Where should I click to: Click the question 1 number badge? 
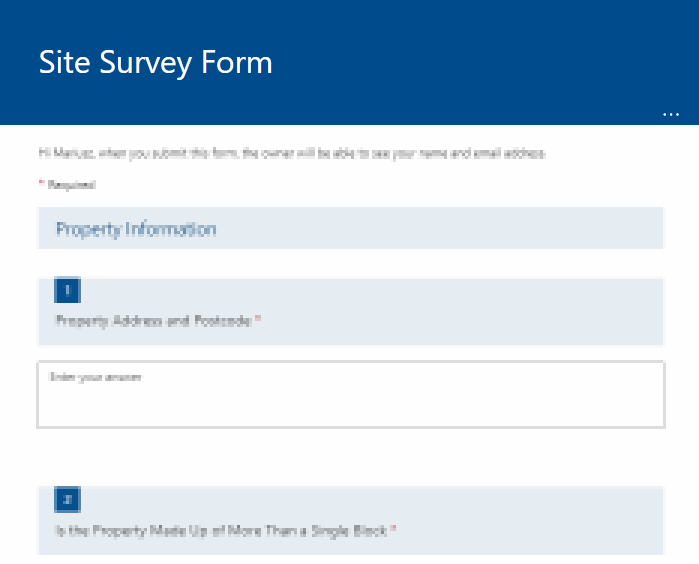67,290
